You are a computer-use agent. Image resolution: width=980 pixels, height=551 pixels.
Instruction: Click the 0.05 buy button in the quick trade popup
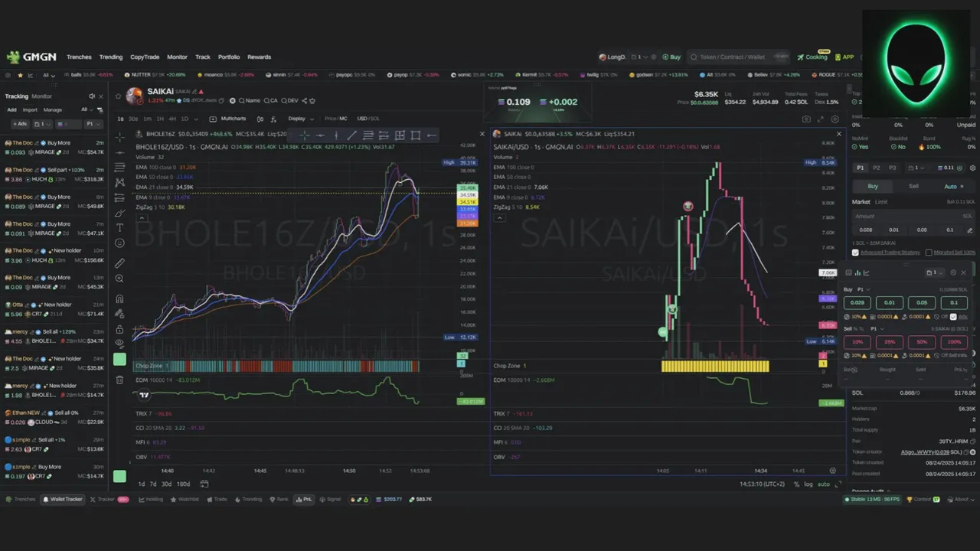922,302
